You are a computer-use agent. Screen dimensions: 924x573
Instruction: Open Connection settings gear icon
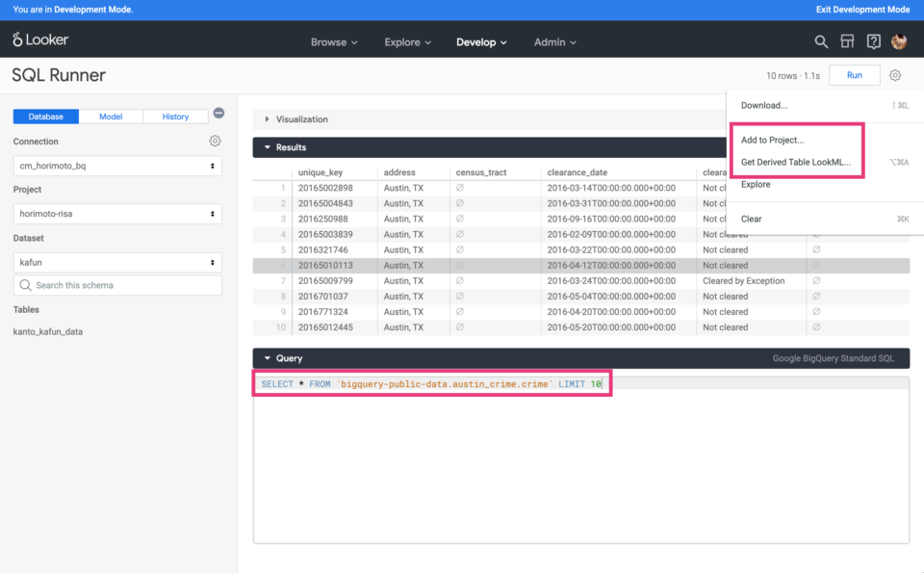(215, 141)
